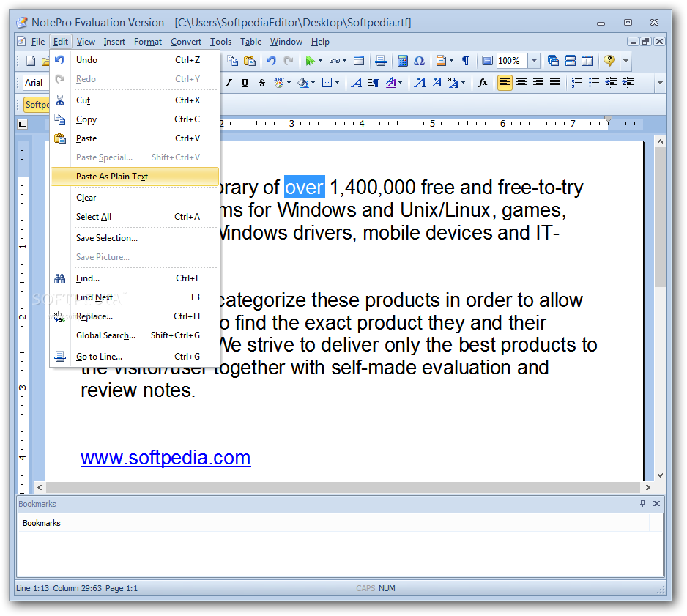Click the toolbar Paste clipboard icon
The height and width of the screenshot is (616, 687).
pyautogui.click(x=249, y=61)
